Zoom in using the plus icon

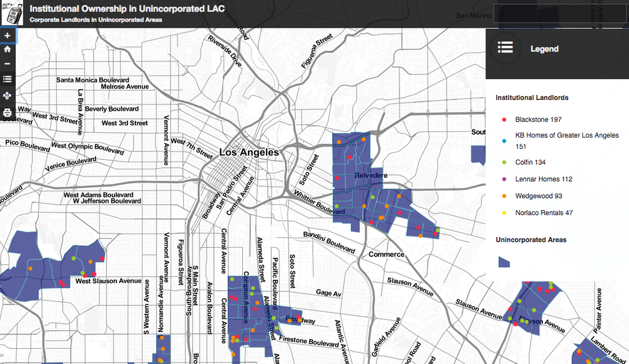point(8,35)
